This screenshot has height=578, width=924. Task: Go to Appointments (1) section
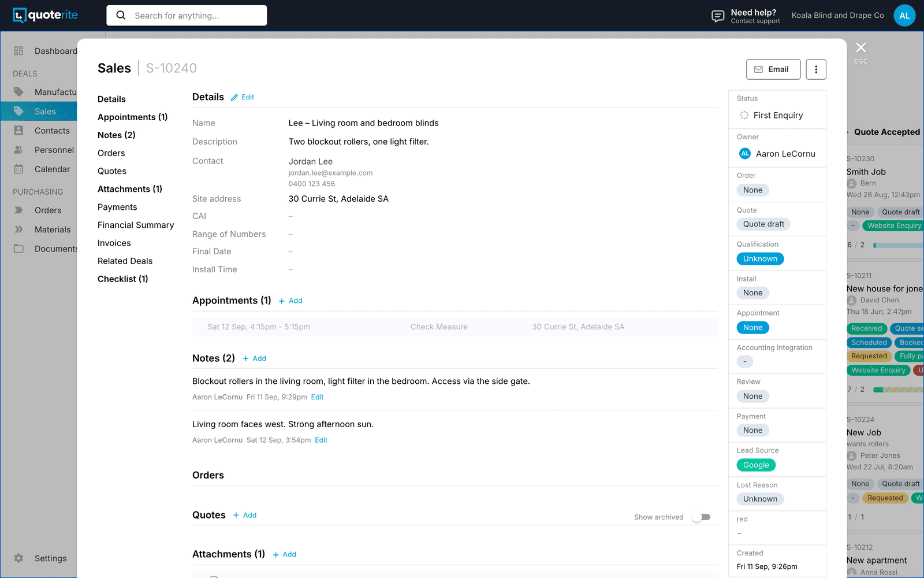(132, 117)
